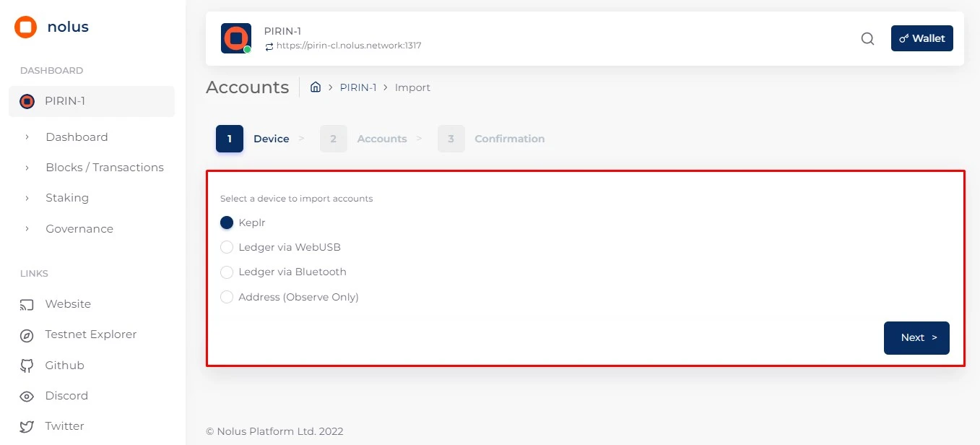Select Address (Observe Only) option
The width and height of the screenshot is (980, 445).
click(227, 297)
